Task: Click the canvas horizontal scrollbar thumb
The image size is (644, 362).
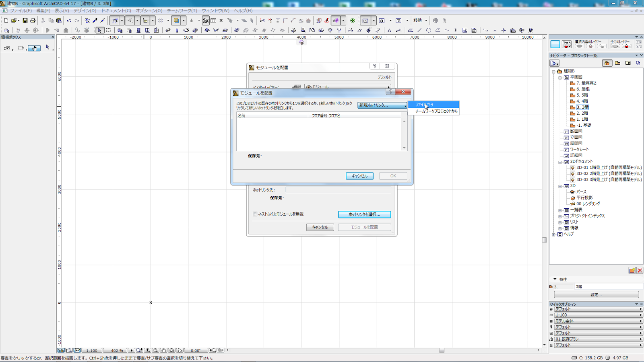Action: click(x=442, y=350)
